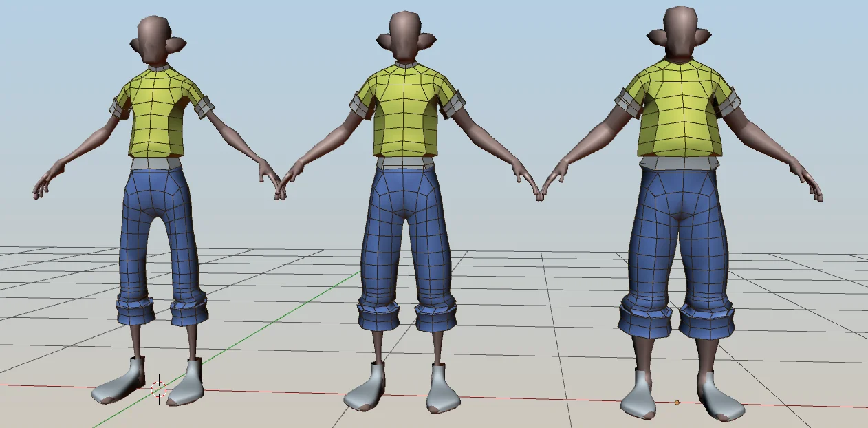The width and height of the screenshot is (868, 428).
Task: Select the right character's gray waistband
Action: (x=680, y=163)
